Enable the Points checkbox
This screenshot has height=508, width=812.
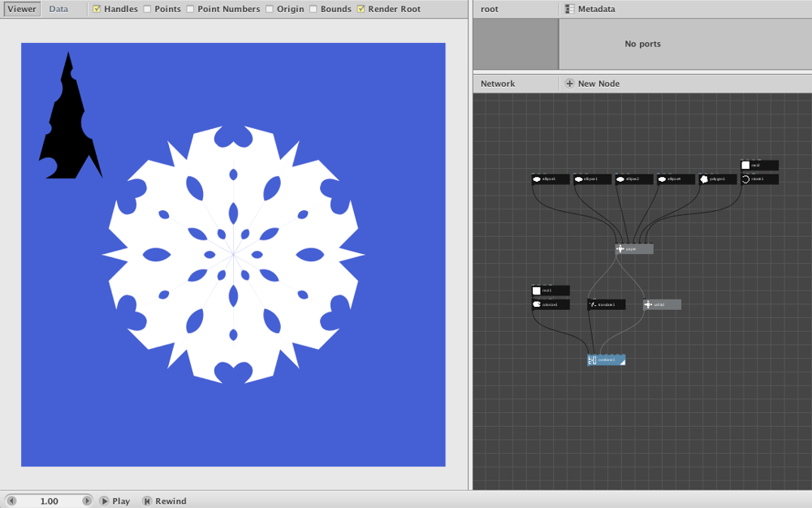[x=147, y=9]
